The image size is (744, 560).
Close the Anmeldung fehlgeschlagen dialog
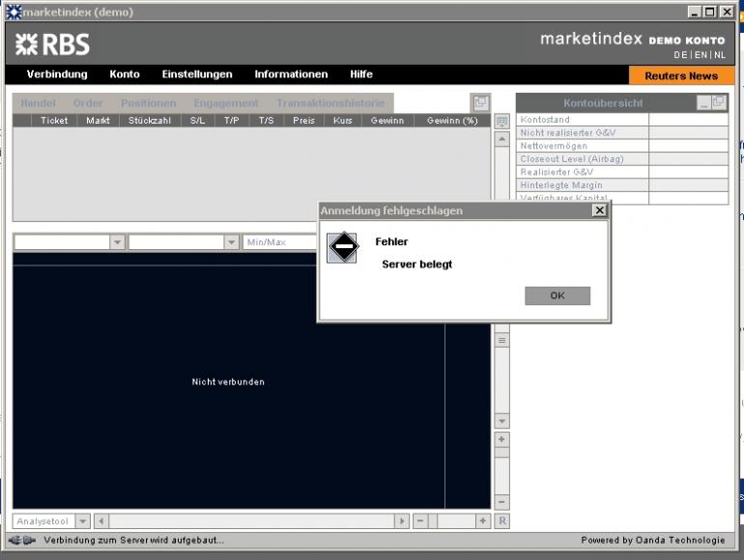point(600,210)
